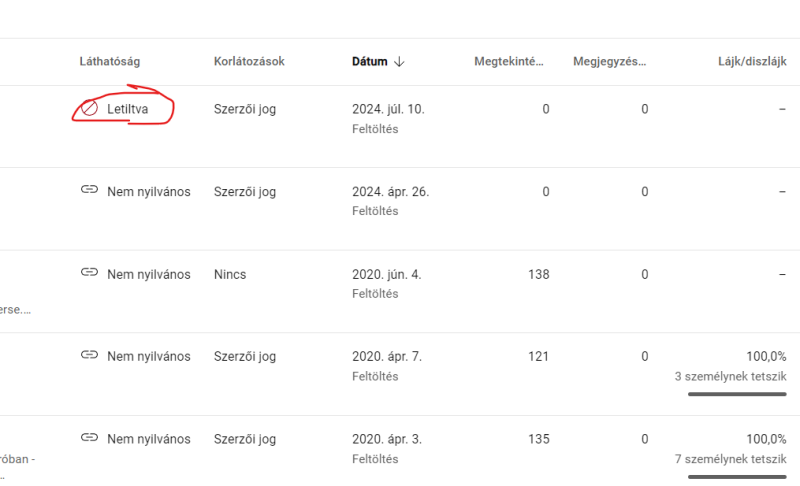This screenshot has height=486, width=800.
Task: Click the link icon in the 2020. ápr. 3. row
Action: (x=89, y=438)
